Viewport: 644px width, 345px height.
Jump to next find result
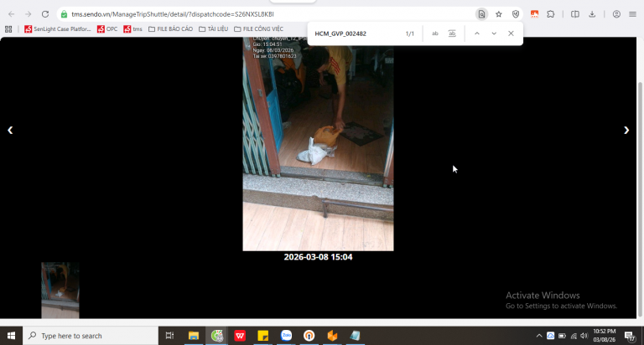494,33
